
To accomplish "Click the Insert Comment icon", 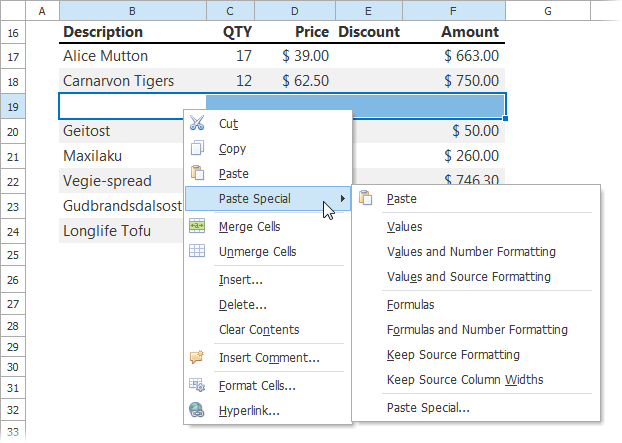I will (x=197, y=357).
